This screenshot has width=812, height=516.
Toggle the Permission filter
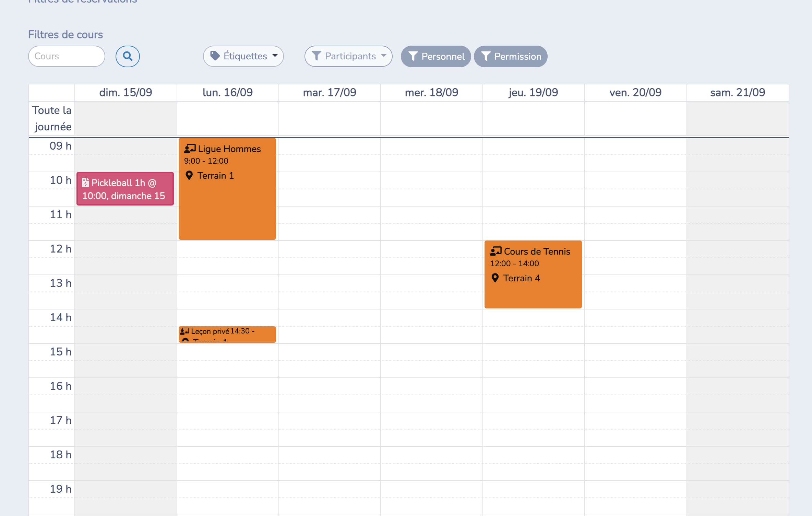[511, 56]
